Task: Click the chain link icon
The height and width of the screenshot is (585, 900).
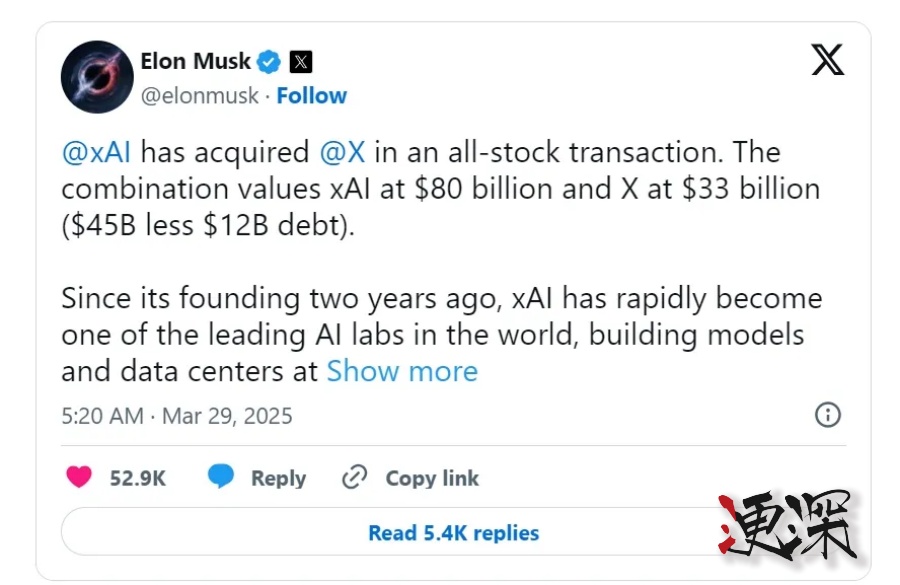Action: [x=354, y=478]
